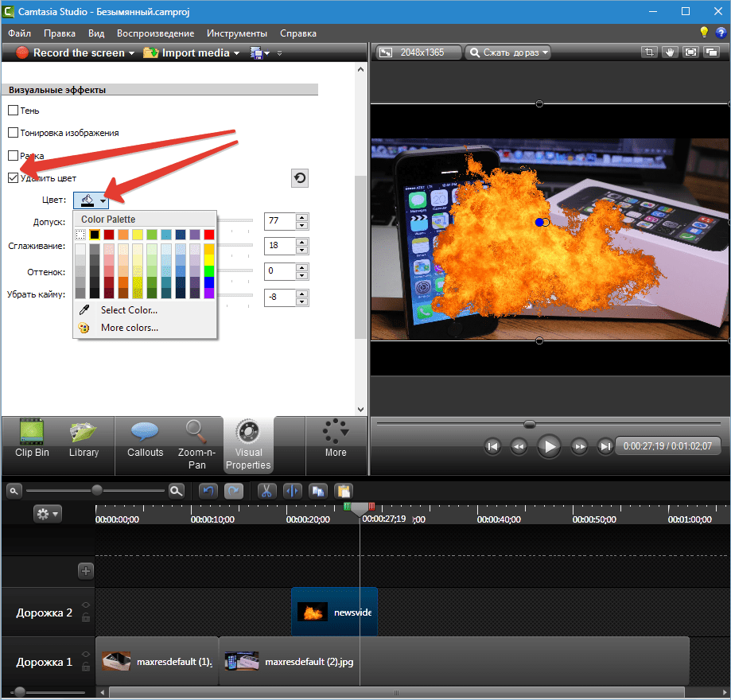Choose Select Color... from the palette
The width and height of the screenshot is (731, 700).
[129, 310]
